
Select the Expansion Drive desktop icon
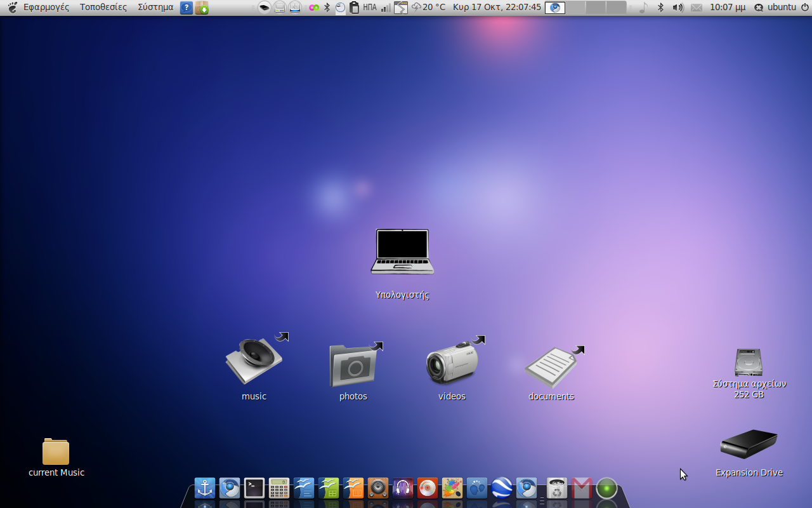pyautogui.click(x=749, y=444)
